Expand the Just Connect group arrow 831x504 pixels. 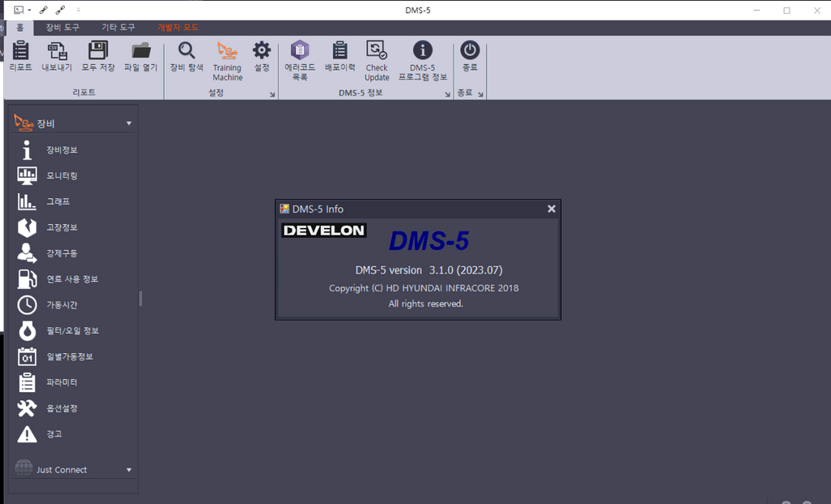tap(129, 470)
